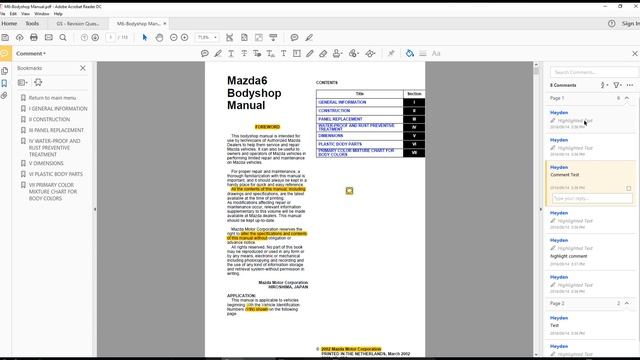Click the pin Keep tool selected icon
The image size is (640, 360).
click(391, 53)
